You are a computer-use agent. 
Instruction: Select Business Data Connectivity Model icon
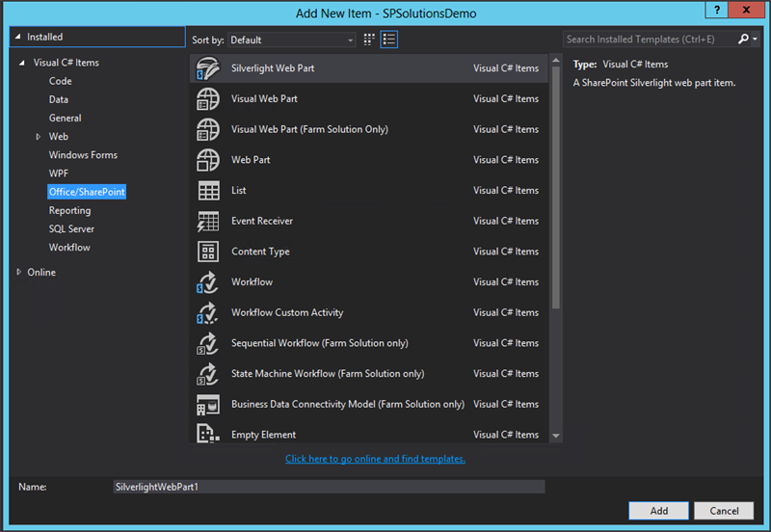pyautogui.click(x=207, y=405)
